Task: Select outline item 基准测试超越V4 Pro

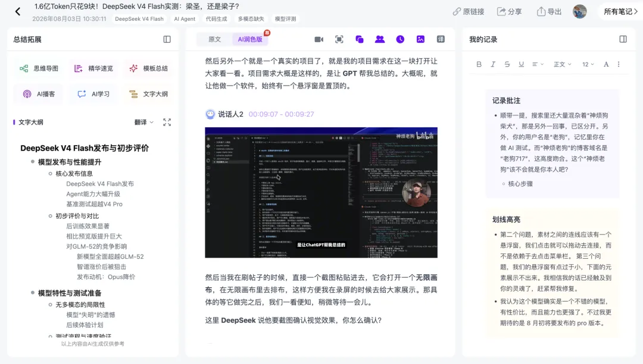Action: click(94, 204)
